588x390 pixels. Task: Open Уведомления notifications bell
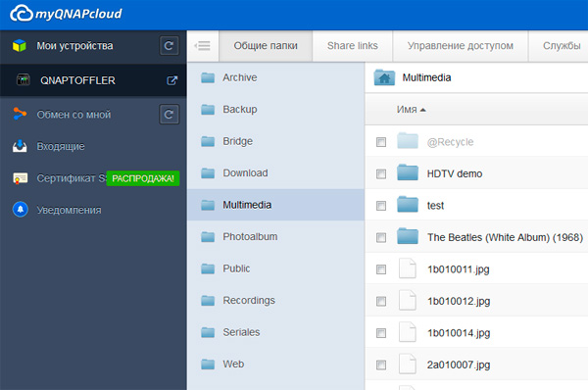click(21, 210)
